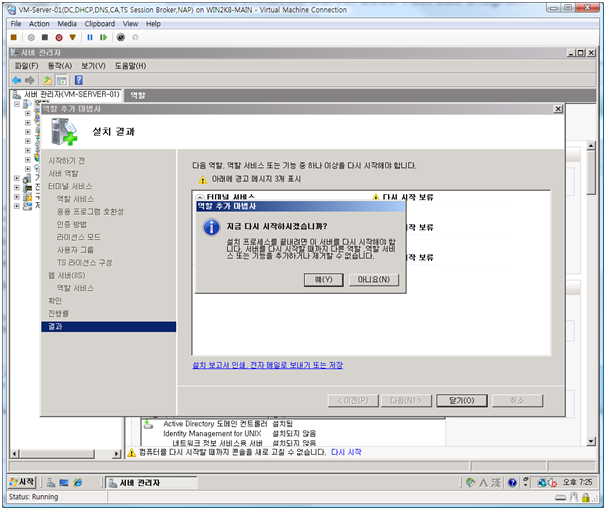
Task: Click the greyed Start VM icon
Action: tap(31, 37)
